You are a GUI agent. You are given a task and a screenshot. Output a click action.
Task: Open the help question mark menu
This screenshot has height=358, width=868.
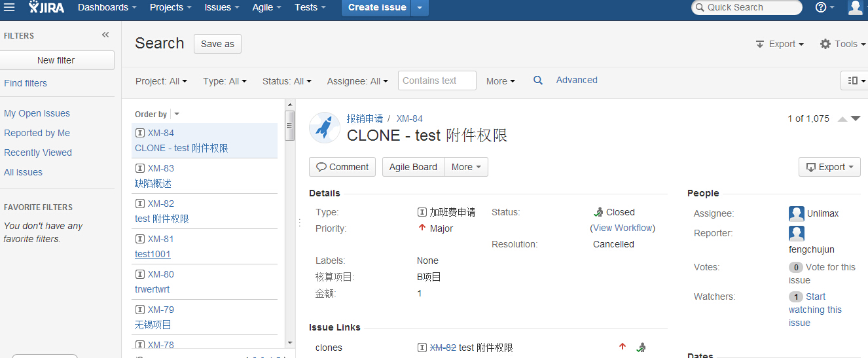[825, 7]
